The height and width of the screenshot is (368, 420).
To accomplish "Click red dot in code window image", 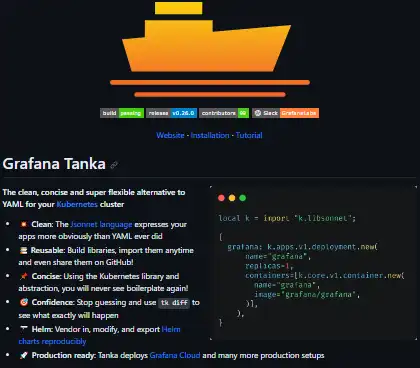I will click(x=221, y=198).
